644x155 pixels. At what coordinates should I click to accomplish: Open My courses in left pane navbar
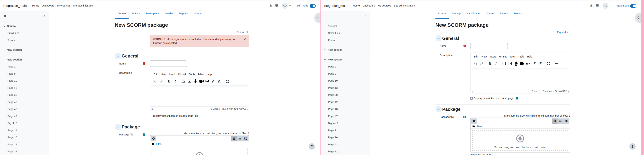64,6
